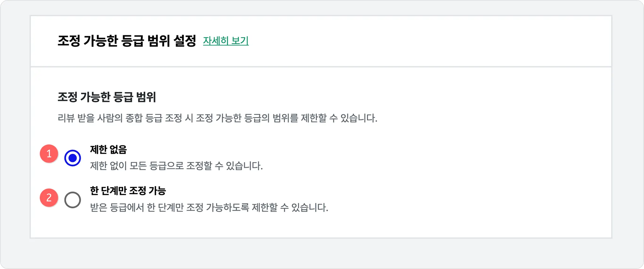Pick the empty unselected radio circle

pos(73,200)
